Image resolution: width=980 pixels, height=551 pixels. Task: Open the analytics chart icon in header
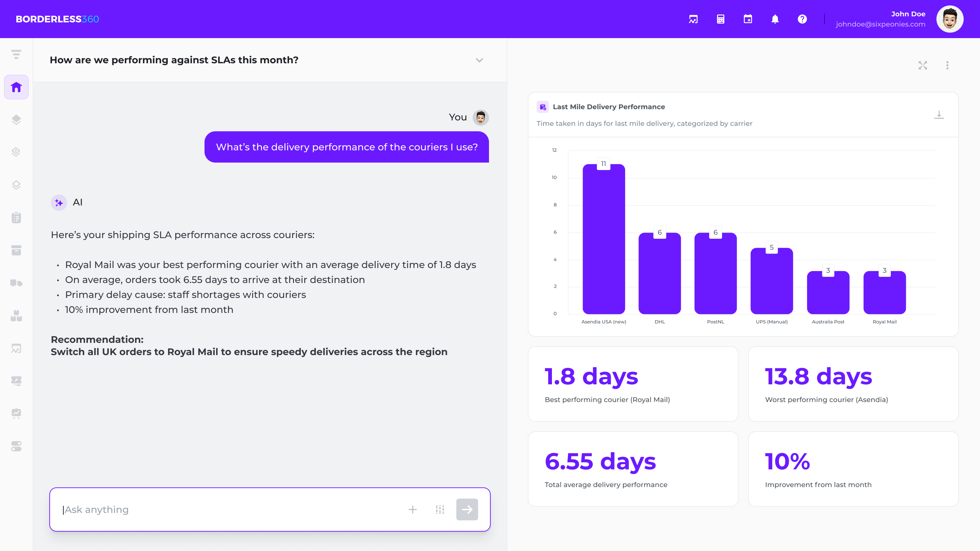pos(693,19)
